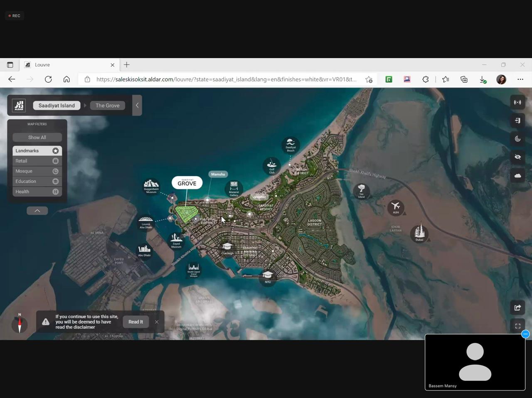Refresh the browser page

pyautogui.click(x=48, y=79)
